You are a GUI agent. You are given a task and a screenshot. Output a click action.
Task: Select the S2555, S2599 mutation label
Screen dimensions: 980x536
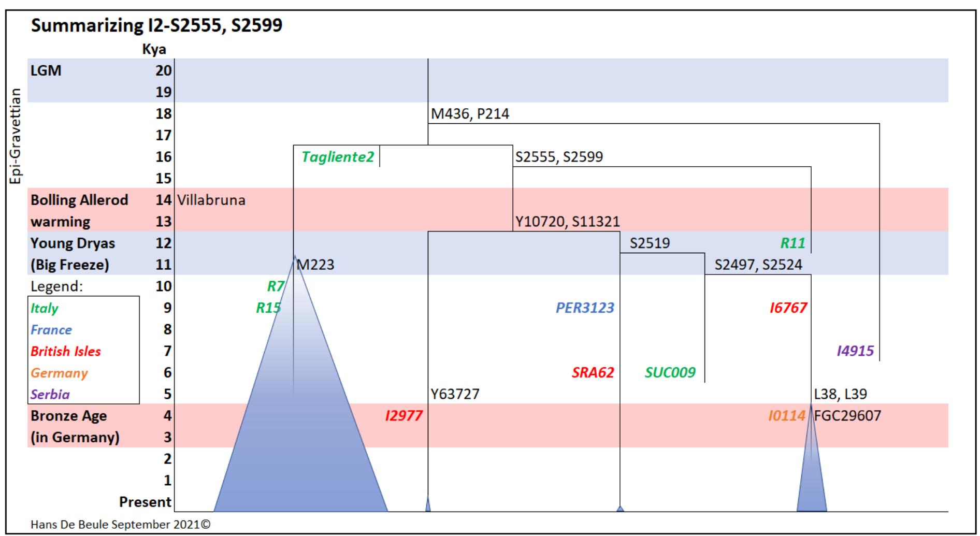click(558, 156)
